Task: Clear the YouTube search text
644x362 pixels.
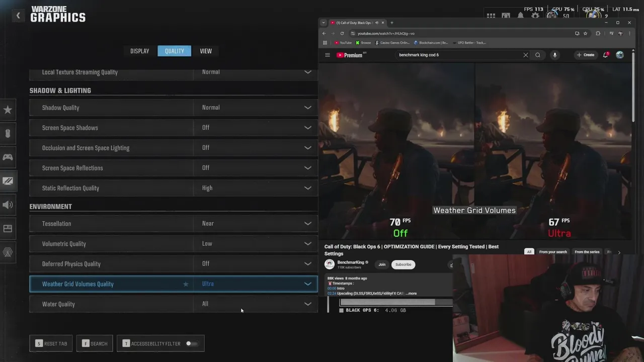Action: coord(526,55)
